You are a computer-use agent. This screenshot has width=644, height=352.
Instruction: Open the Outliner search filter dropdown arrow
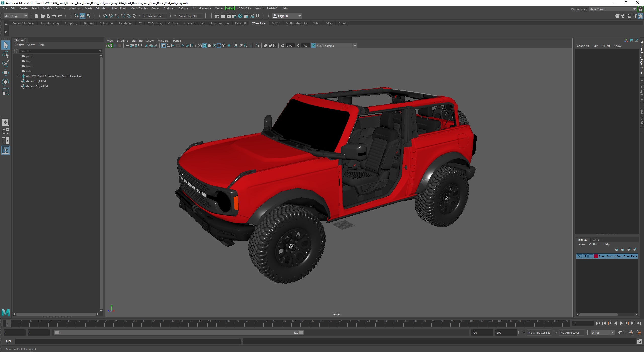point(100,51)
